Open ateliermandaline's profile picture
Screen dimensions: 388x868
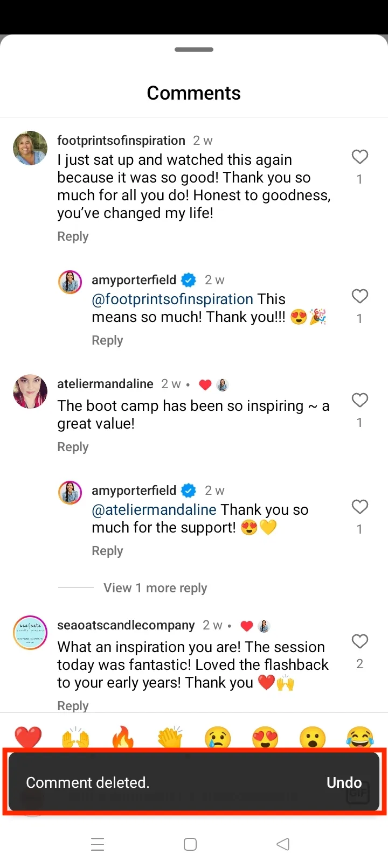point(30,391)
